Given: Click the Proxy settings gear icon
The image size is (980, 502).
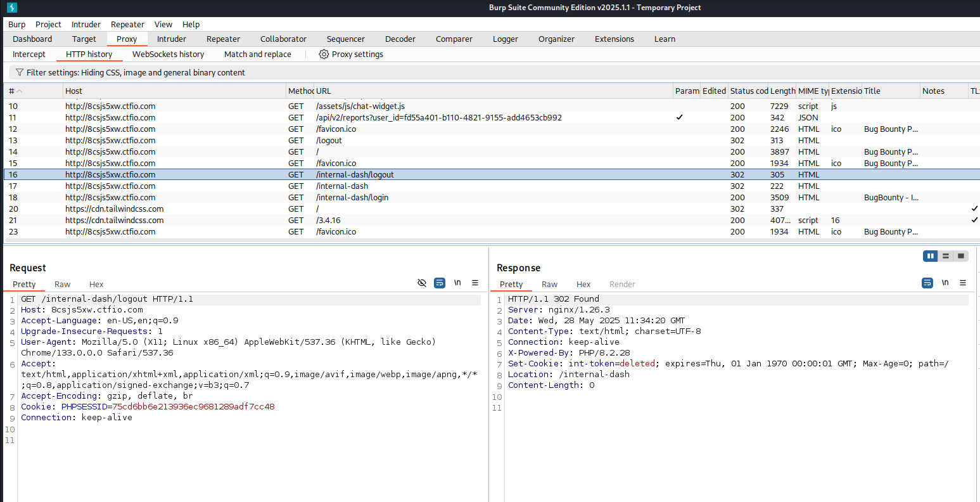Looking at the screenshot, I should 324,55.
